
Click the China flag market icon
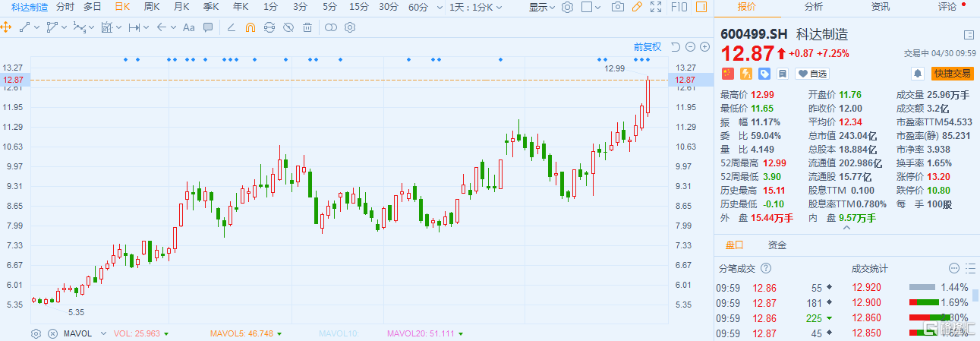[x=727, y=74]
